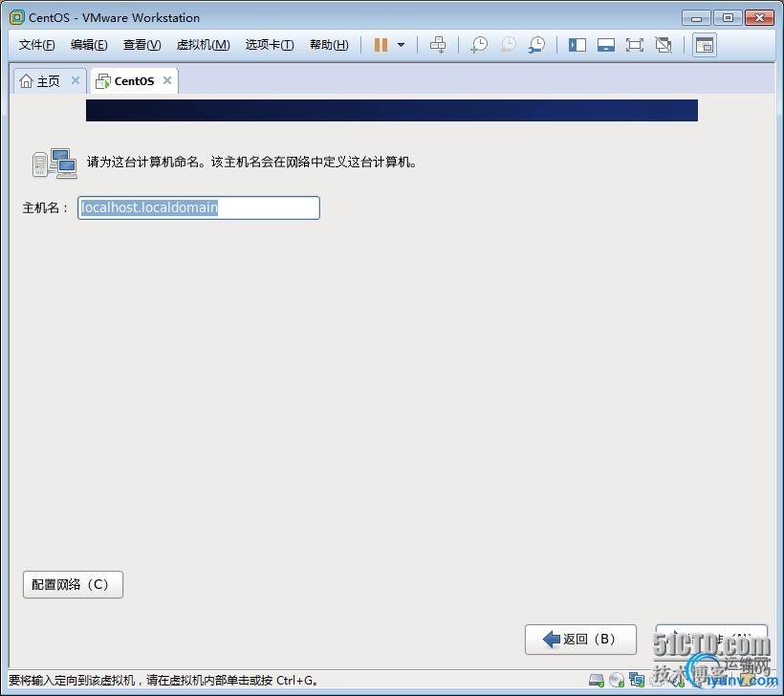Screen dimensions: 784x696
Task: Maximize the VMware Workstation window
Action: click(728, 18)
